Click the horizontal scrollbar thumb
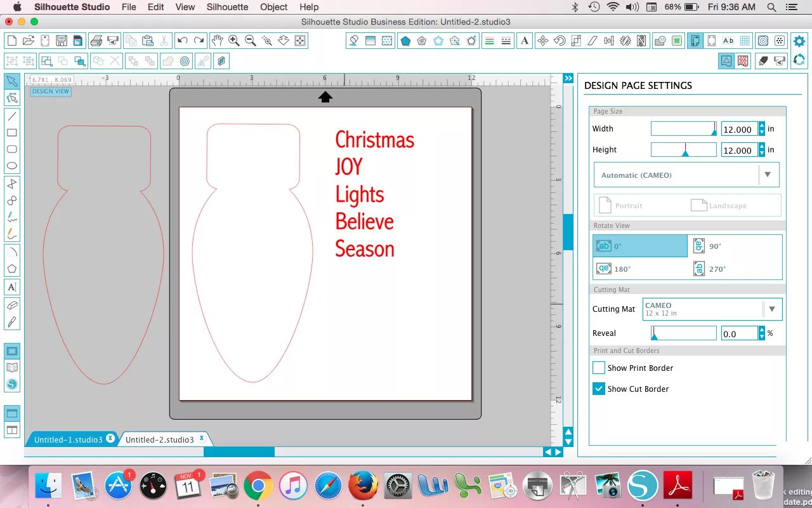This screenshot has width=812, height=508. (239, 451)
